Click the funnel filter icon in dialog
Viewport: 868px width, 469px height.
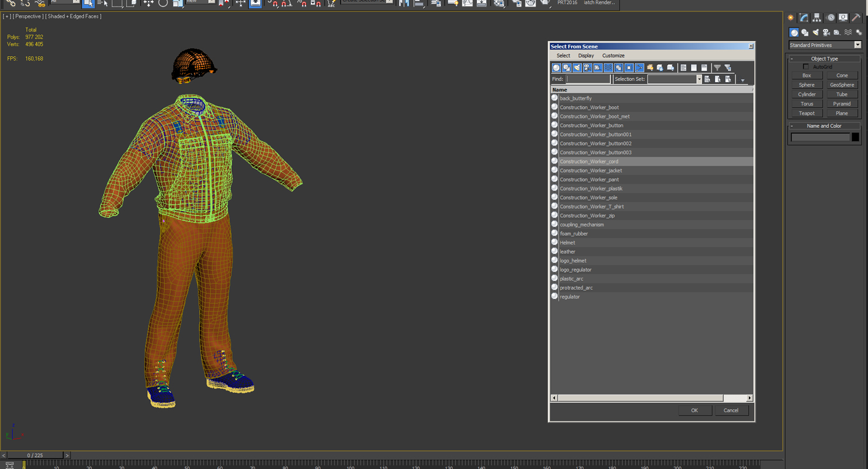717,68
